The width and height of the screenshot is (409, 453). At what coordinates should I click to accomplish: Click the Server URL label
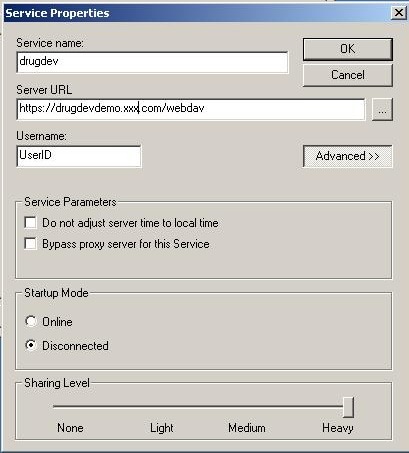point(44,90)
